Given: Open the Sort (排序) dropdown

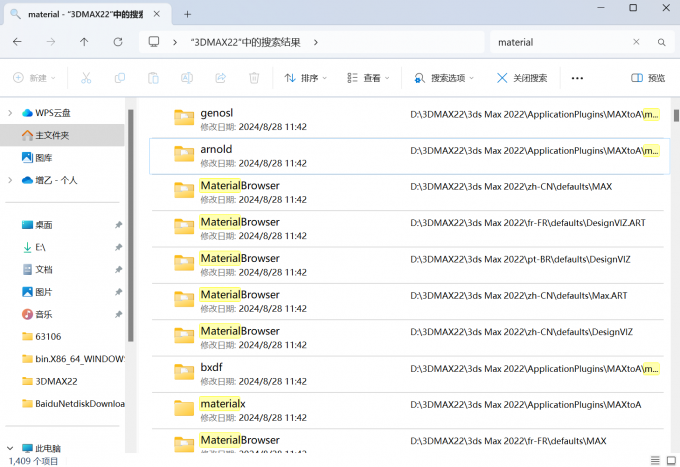Looking at the screenshot, I should click(x=306, y=78).
